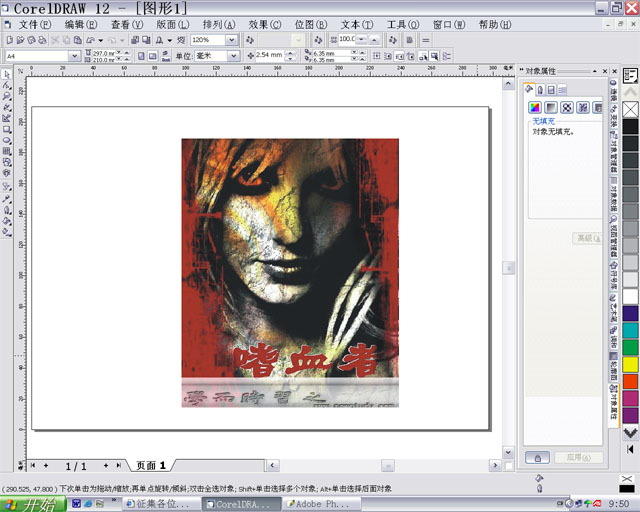Click the New document icon
This screenshot has height=512, width=640.
click(x=9, y=40)
